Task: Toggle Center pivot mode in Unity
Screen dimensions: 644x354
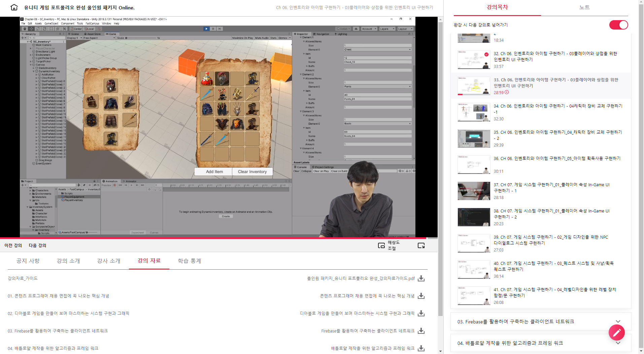Action: coord(76,29)
